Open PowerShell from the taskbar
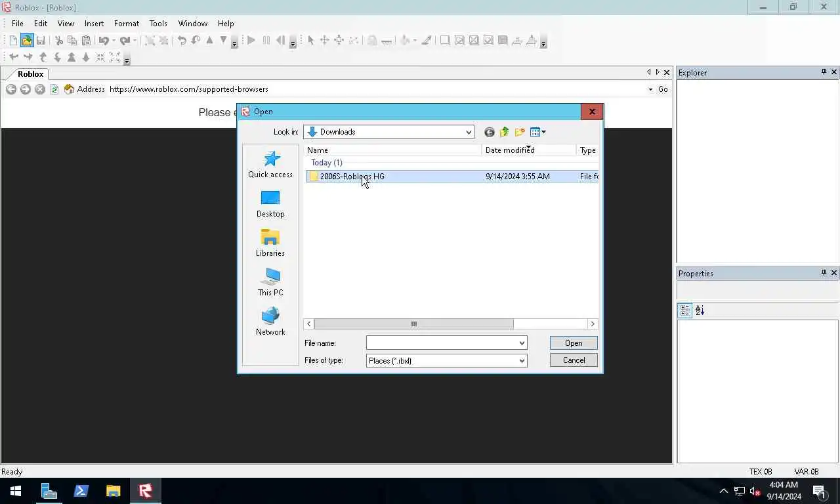This screenshot has height=504, width=840. tap(81, 491)
